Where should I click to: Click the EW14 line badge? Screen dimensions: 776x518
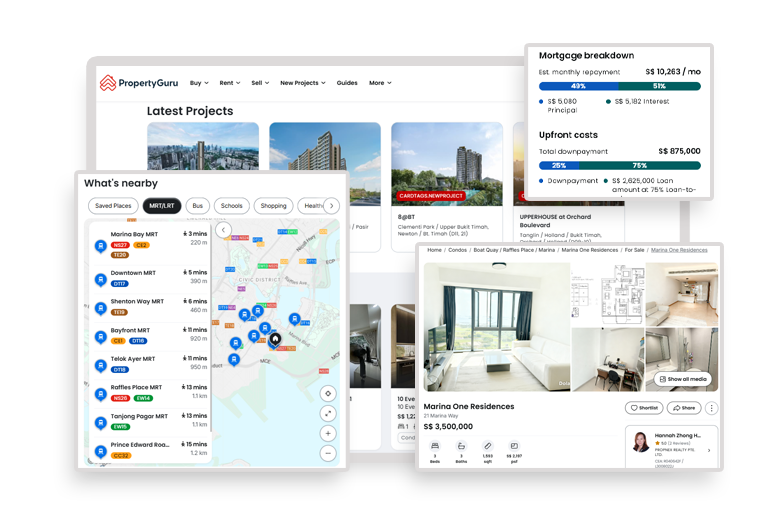click(x=143, y=398)
